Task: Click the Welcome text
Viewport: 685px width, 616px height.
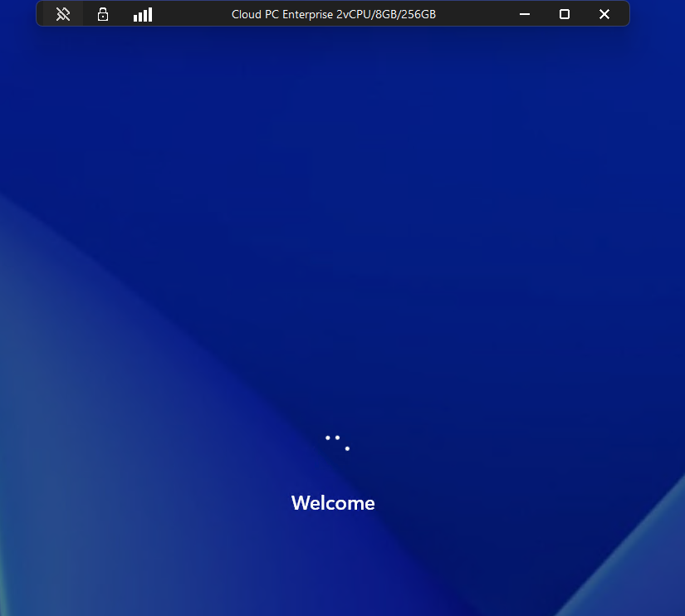Action: (x=333, y=503)
